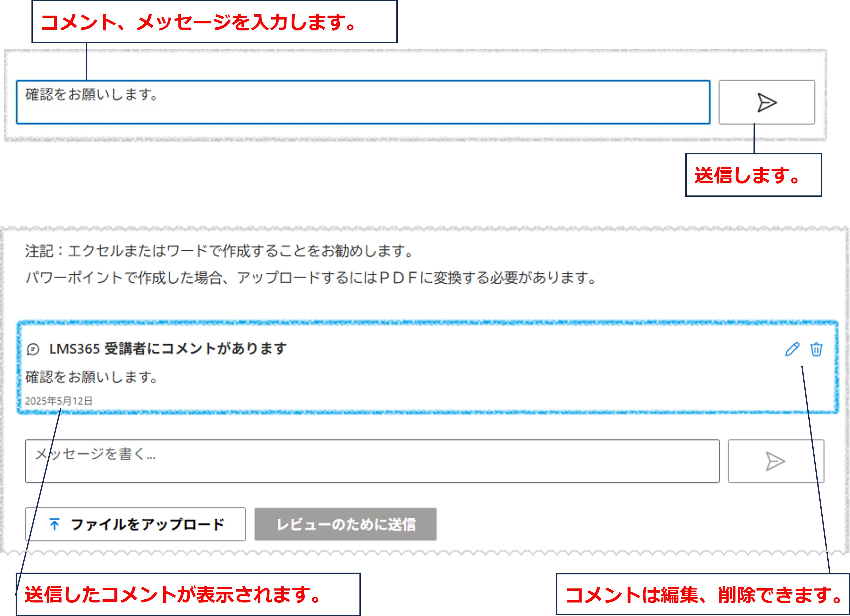Screen dimensions: 850x616
Task: Click the メッセージを書く... message field
Action: [x=372, y=461]
